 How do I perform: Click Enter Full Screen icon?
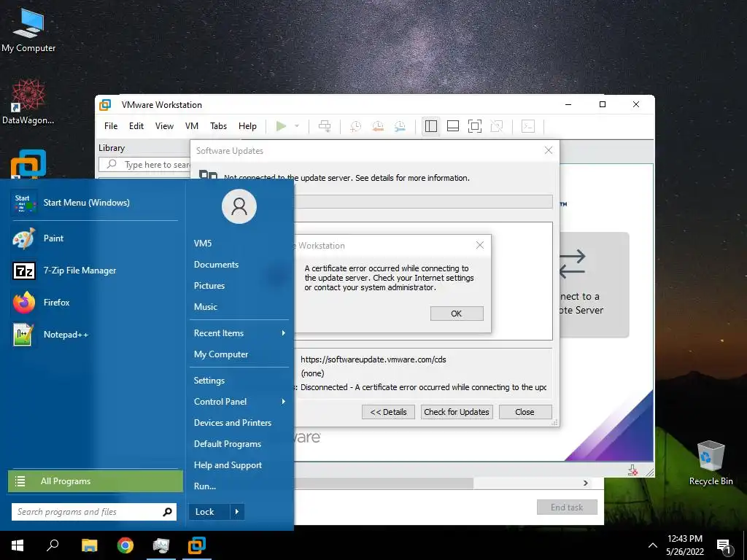(x=474, y=126)
